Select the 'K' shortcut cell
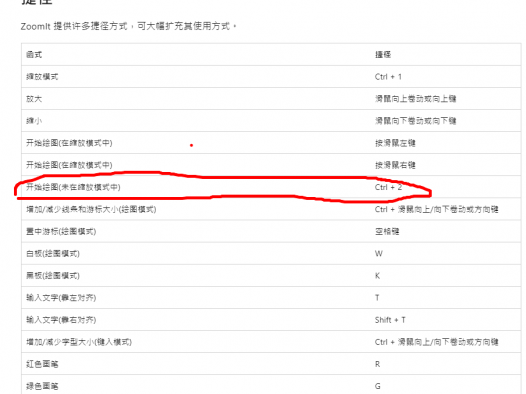 pos(377,276)
